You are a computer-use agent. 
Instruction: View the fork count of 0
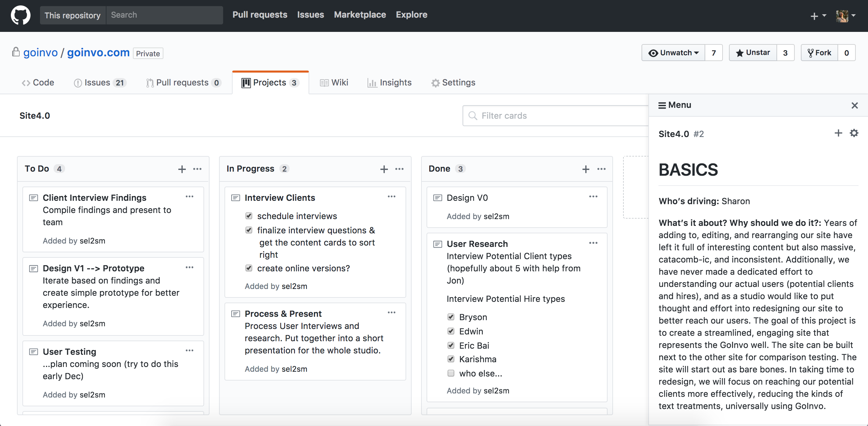pos(847,53)
